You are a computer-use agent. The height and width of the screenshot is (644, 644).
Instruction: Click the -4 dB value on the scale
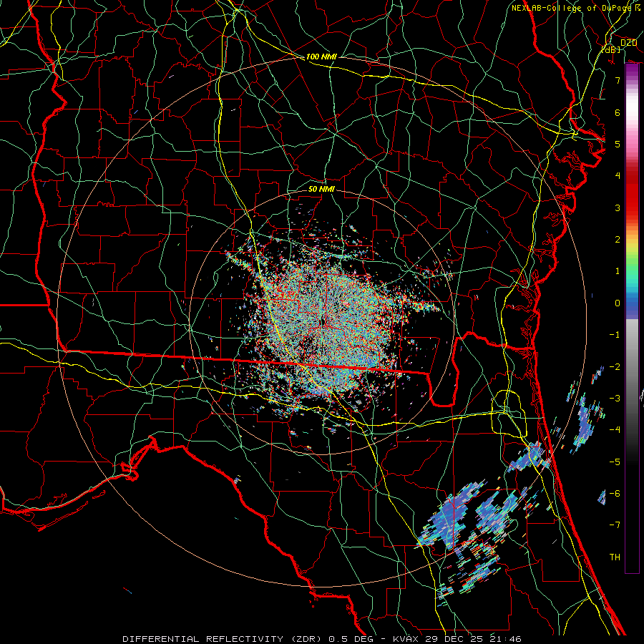click(x=615, y=430)
